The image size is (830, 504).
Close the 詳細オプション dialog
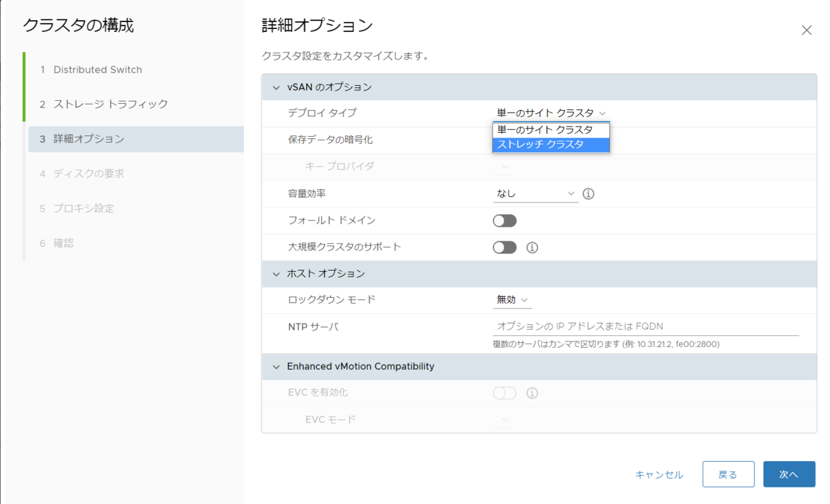pyautogui.click(x=806, y=30)
